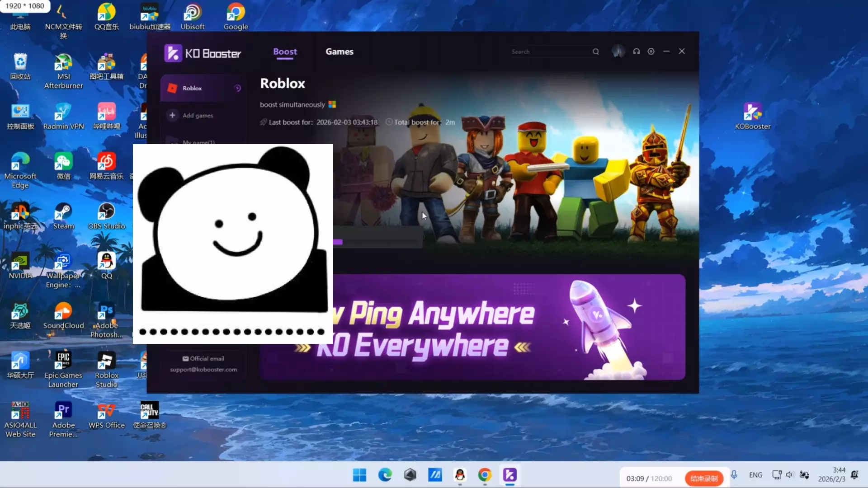Click the user avatar in KO Booster header
The height and width of the screenshot is (488, 868).
pyautogui.click(x=618, y=52)
